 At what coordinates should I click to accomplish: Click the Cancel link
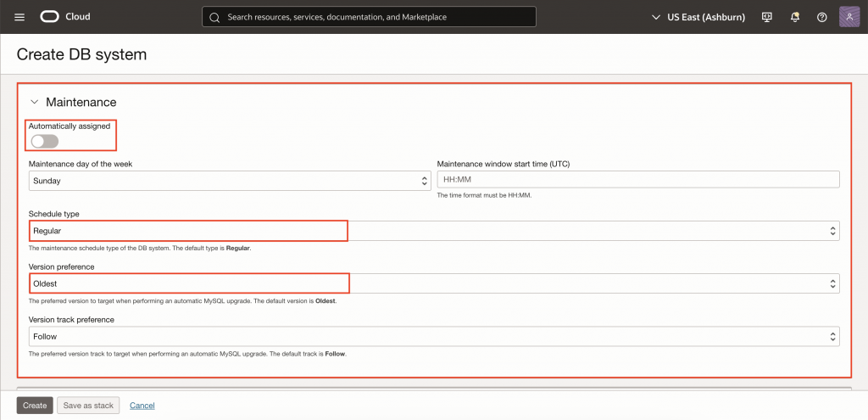pos(142,406)
